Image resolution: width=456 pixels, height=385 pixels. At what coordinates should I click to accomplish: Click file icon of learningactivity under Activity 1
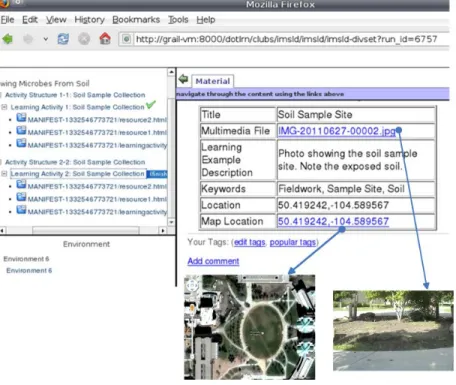coord(21,143)
